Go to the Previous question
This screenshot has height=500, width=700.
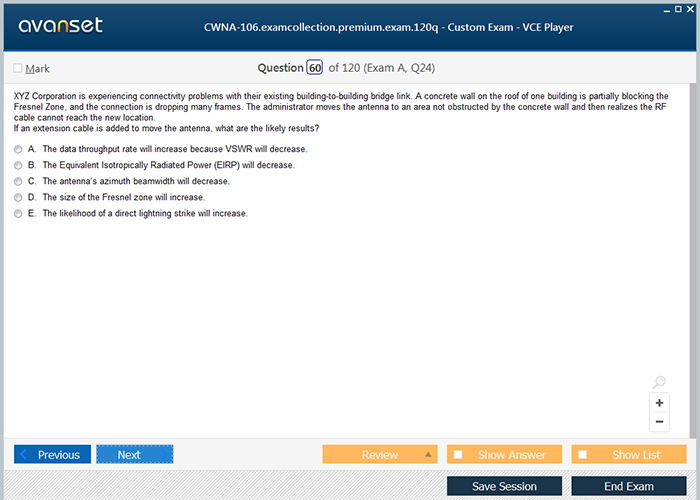click(x=52, y=454)
